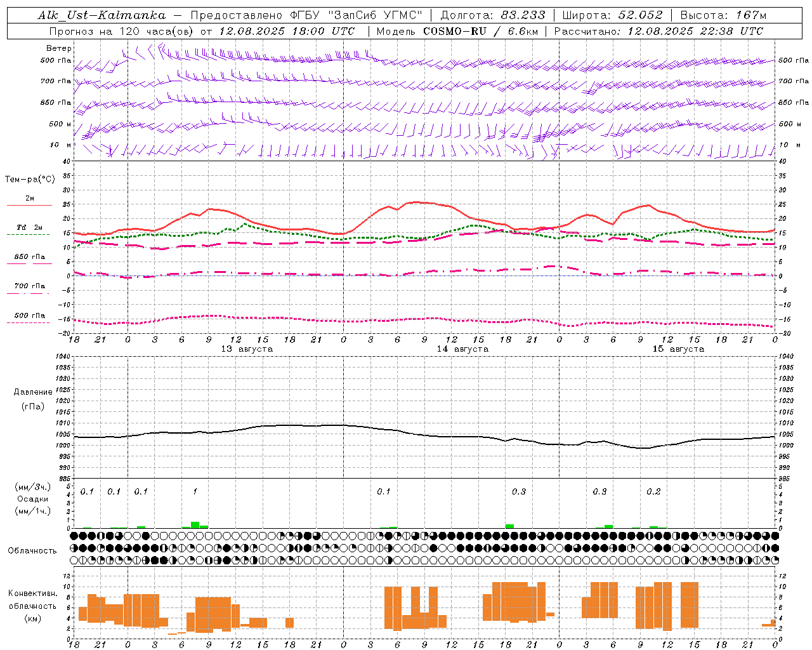Click 'Предоставлено ФГБУ ЗапСиб УГМС' text
Screen dimensions: 812x650
[x=306, y=15]
